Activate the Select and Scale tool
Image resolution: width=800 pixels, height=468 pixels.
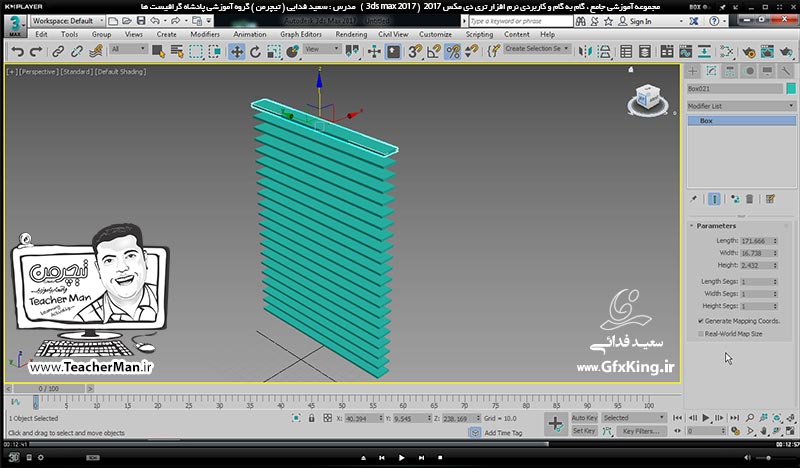[x=274, y=52]
